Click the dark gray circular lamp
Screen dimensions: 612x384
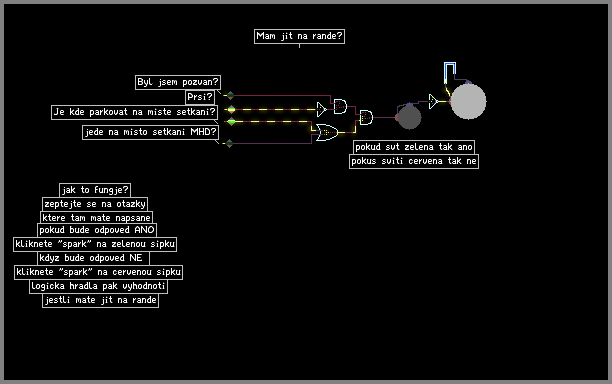(409, 117)
